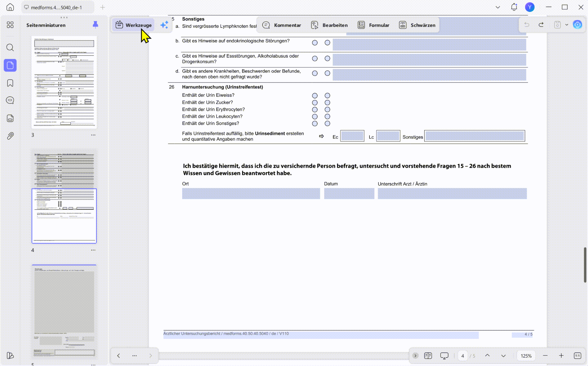This screenshot has height=366, width=588.
Task: Expand the tab list chevron in title bar
Action: [x=498, y=7]
